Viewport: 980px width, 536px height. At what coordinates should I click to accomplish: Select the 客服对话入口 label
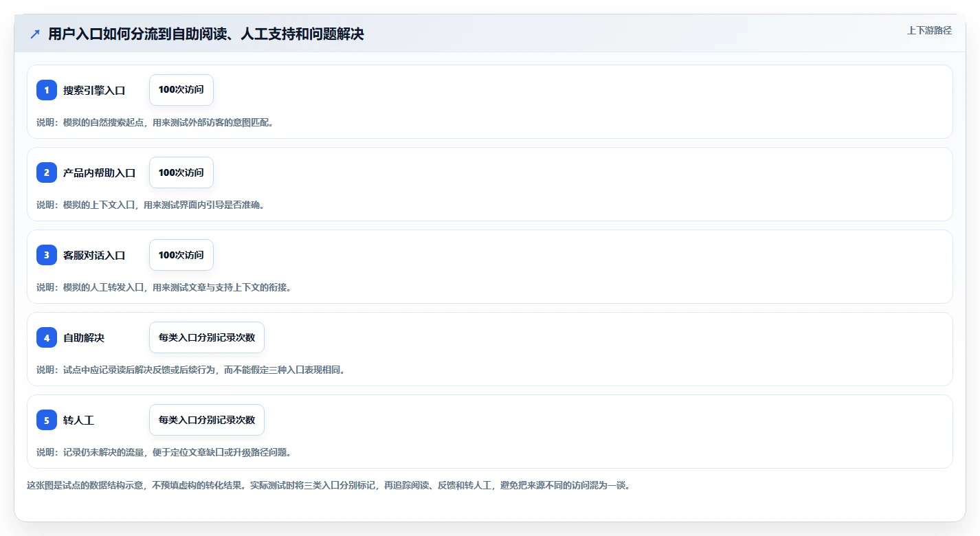tap(94, 255)
